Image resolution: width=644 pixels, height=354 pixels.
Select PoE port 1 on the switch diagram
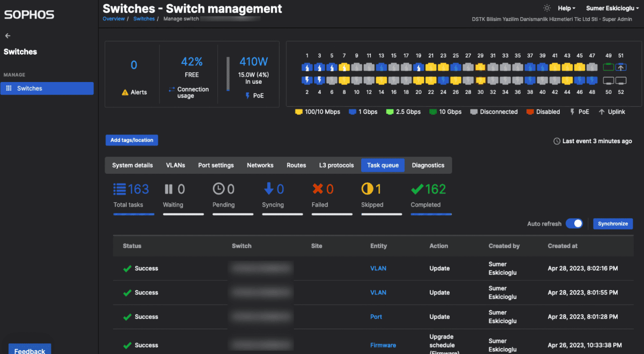pyautogui.click(x=307, y=67)
